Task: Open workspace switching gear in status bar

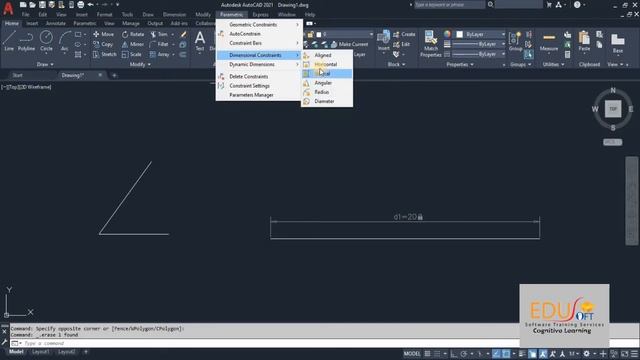Action: click(586, 354)
